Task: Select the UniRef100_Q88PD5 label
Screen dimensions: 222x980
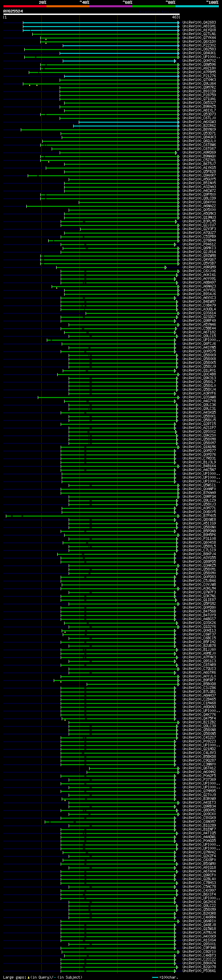Action: [199, 561]
